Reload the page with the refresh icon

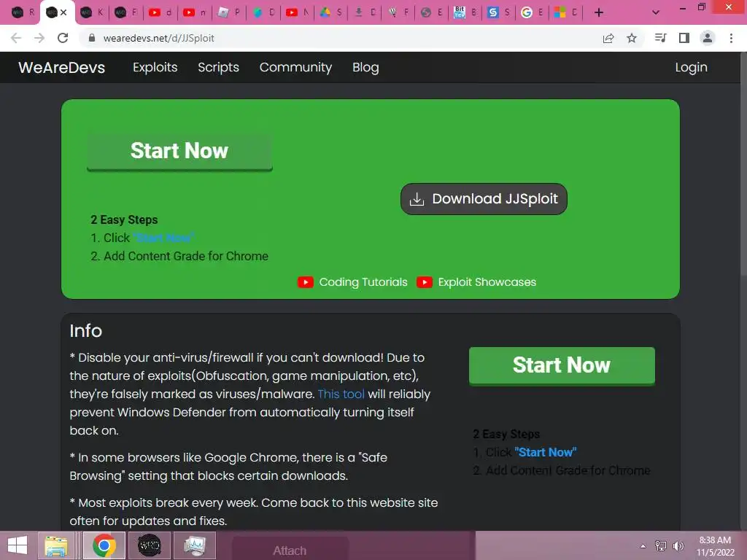[x=63, y=38]
